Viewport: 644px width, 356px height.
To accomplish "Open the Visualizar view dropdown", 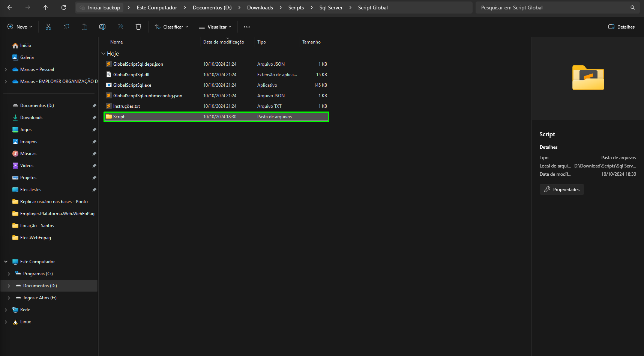I will tap(215, 27).
